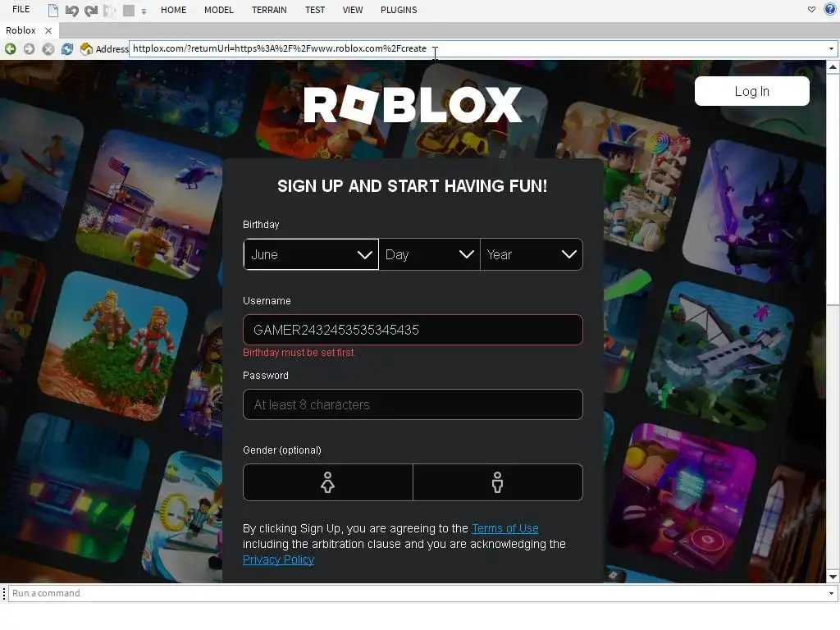Viewport: 840px width, 630px height.
Task: Click the browser Forward arrow icon
Action: coord(29,49)
